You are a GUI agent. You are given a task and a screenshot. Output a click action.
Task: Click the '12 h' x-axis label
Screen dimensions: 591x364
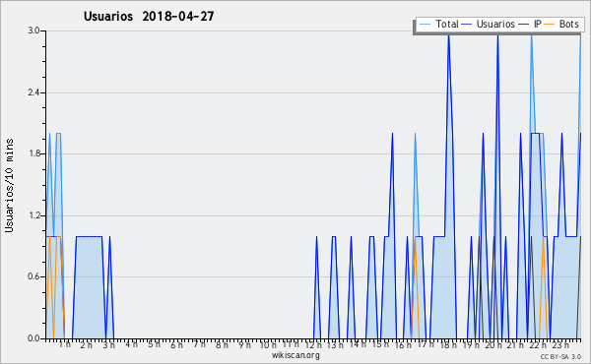313,344
